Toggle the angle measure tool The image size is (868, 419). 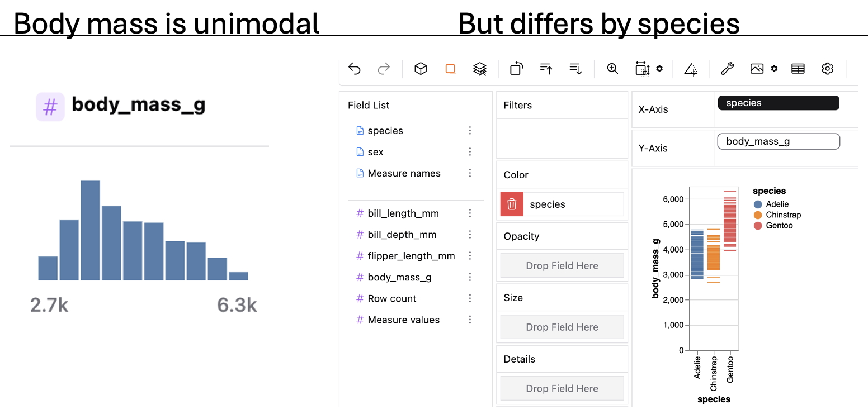click(x=691, y=69)
